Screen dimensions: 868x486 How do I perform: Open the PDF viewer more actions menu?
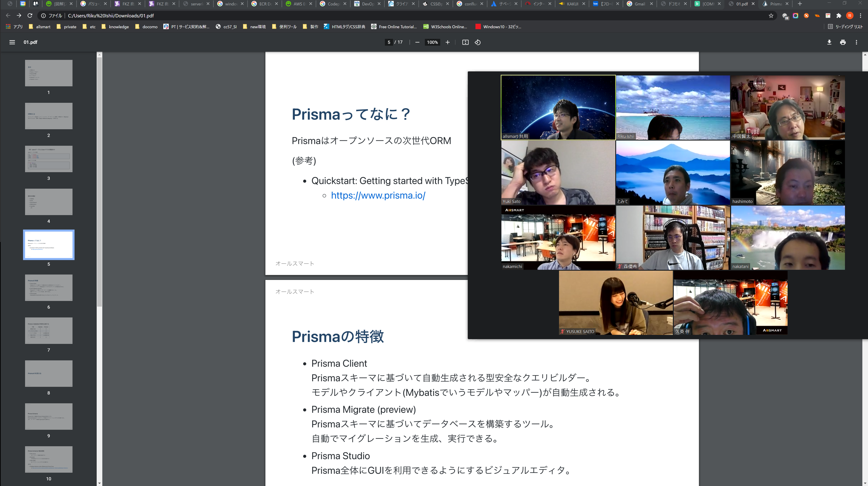(x=856, y=42)
